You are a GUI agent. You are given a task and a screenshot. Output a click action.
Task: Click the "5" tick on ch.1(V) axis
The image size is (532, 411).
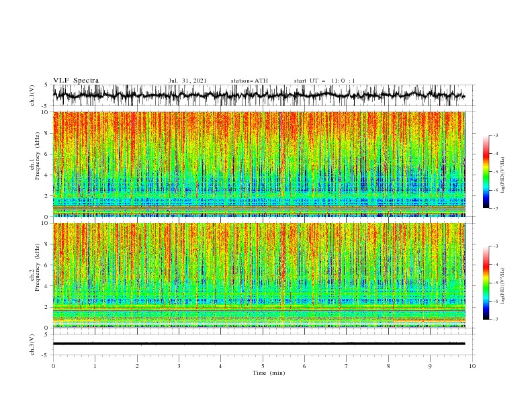pyautogui.click(x=46, y=85)
